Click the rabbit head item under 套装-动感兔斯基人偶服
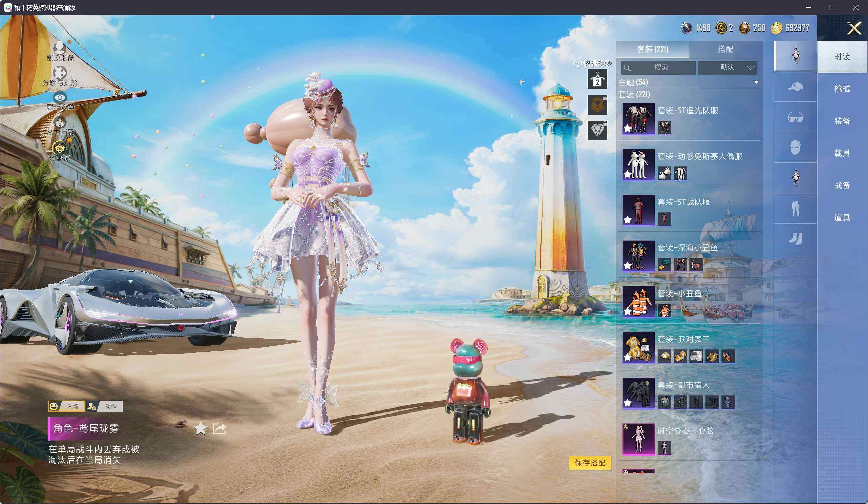Screen dimensions: 868x504 click(664, 173)
